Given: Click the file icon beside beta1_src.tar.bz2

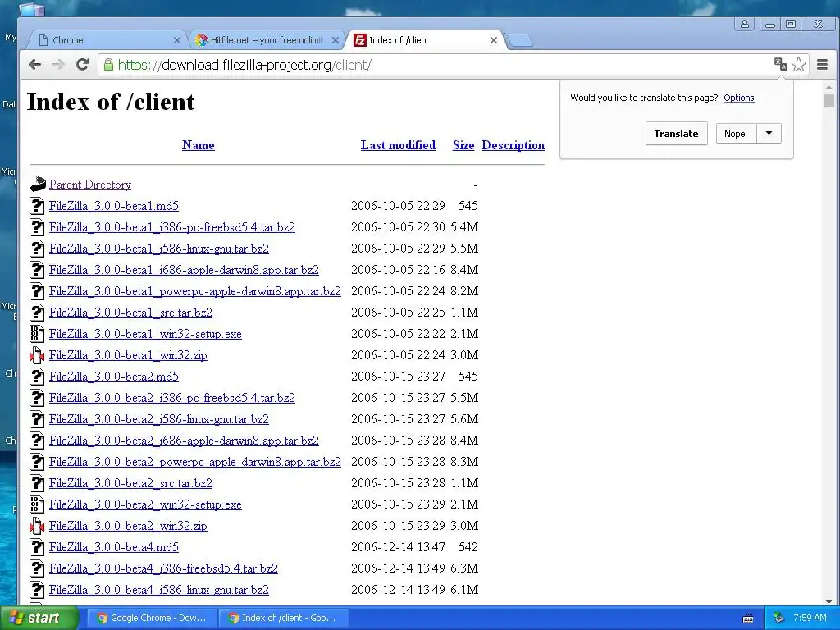Looking at the screenshot, I should pyautogui.click(x=36, y=313).
